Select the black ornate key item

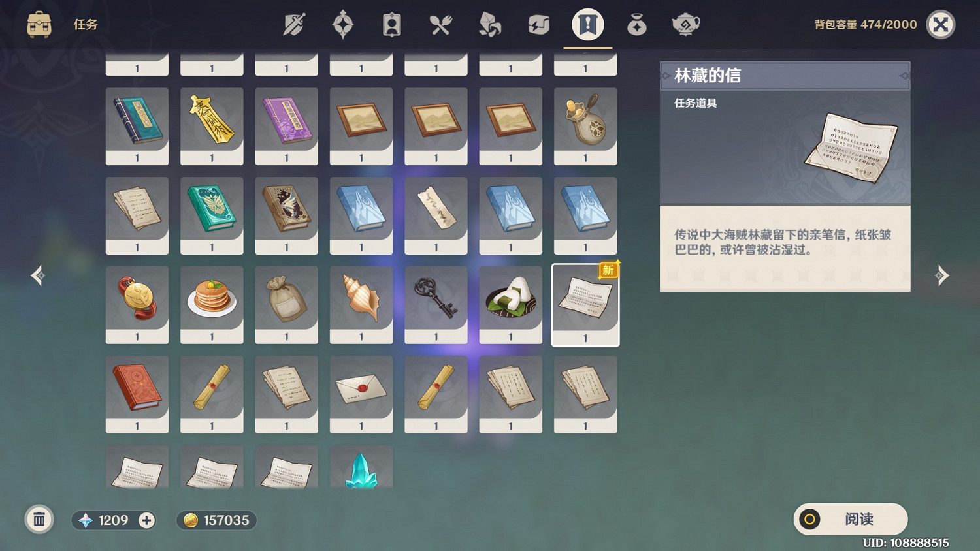(x=436, y=305)
